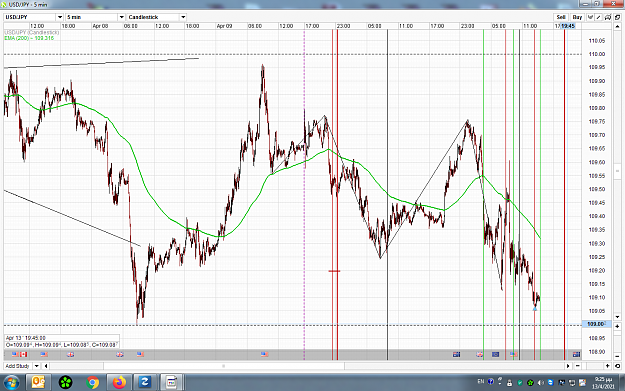This screenshot has width=625, height=391.
Task: Open the Add Study dropdown arrow
Action: [x=36, y=366]
